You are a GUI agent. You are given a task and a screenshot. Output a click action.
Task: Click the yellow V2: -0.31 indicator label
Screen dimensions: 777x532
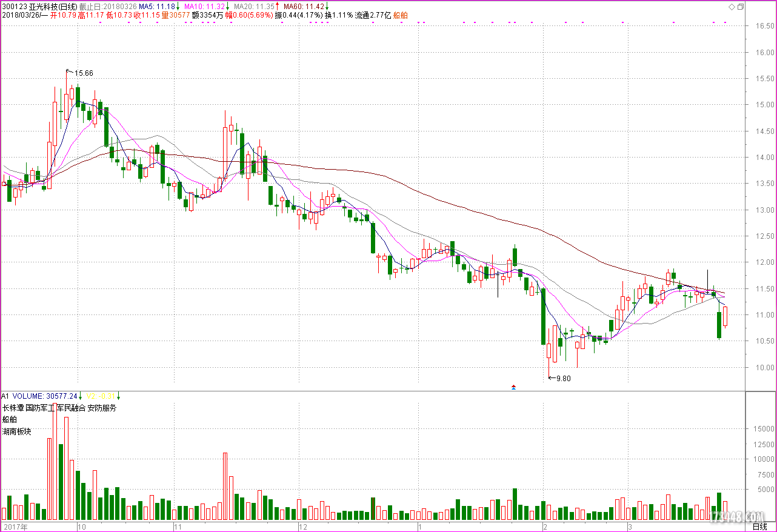[102, 396]
